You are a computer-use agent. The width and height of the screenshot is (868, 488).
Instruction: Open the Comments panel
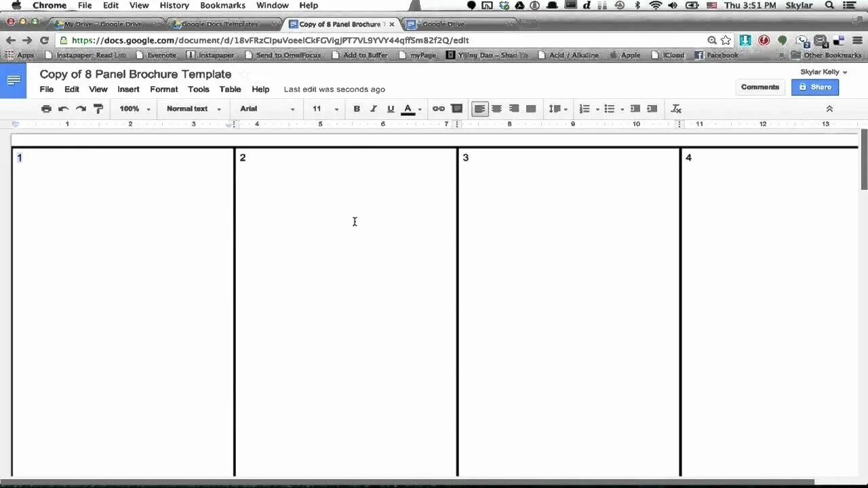[759, 87]
